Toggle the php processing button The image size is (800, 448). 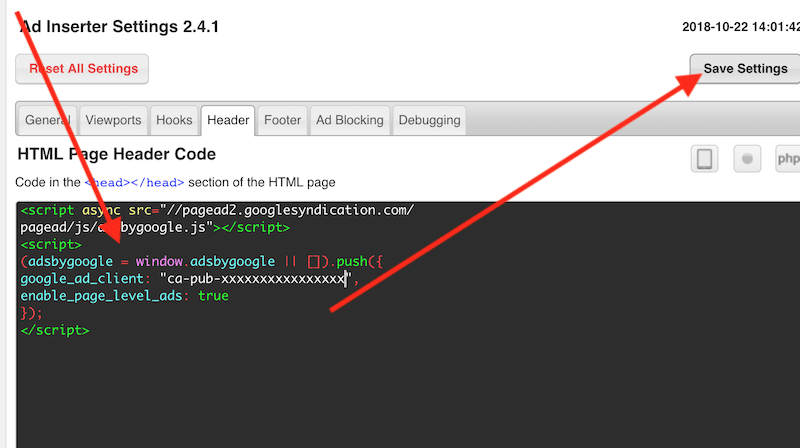click(x=788, y=159)
